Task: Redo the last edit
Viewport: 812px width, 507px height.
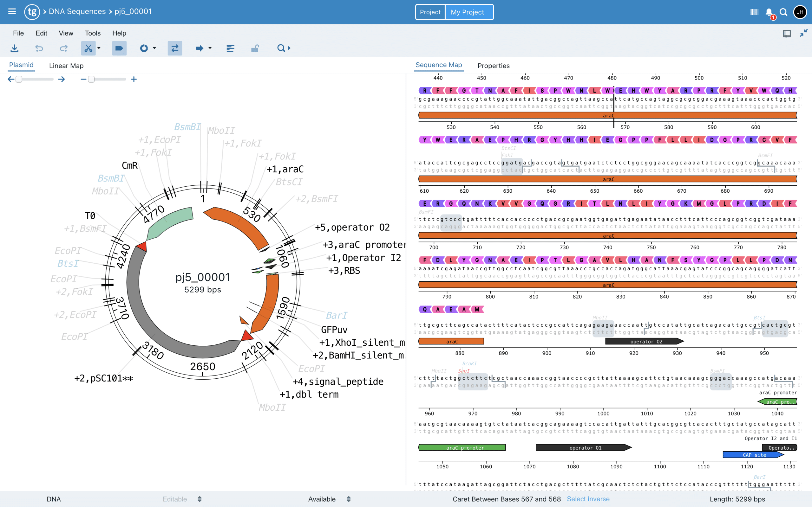Action: coord(63,48)
